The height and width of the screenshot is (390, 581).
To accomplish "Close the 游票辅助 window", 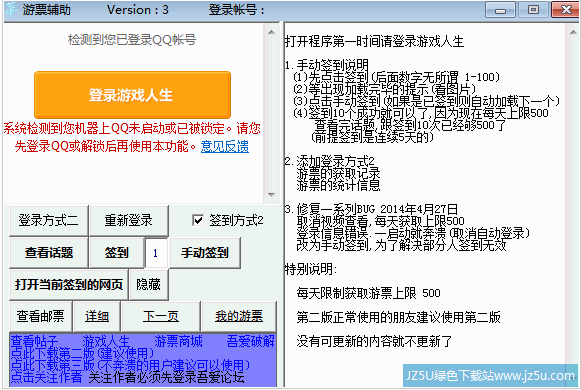I will point(565,10).
